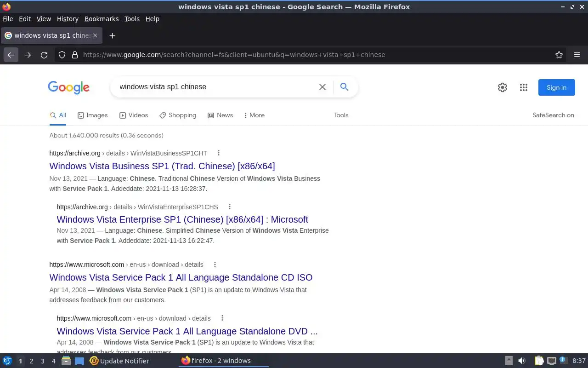Open Google search Tools below search box

point(341,115)
